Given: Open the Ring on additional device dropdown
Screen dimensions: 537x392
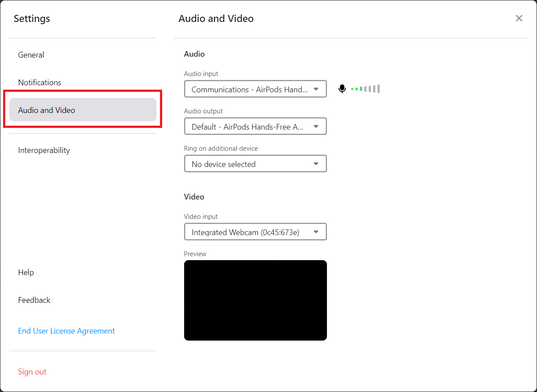Looking at the screenshot, I should pos(255,163).
